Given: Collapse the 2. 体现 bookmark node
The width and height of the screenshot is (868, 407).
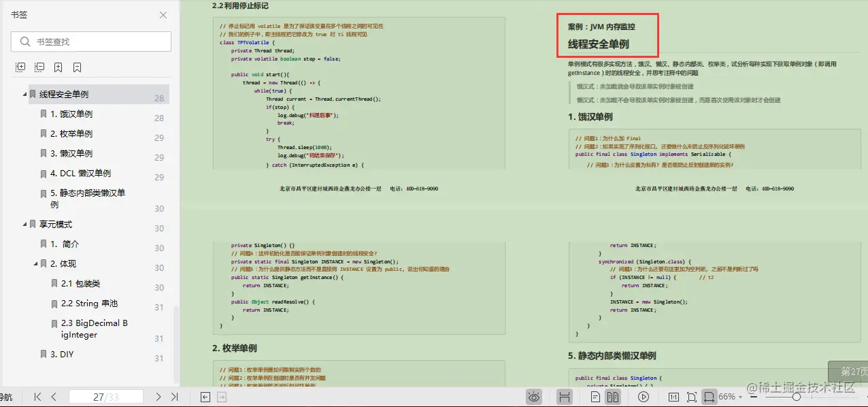Looking at the screenshot, I should point(36,263).
